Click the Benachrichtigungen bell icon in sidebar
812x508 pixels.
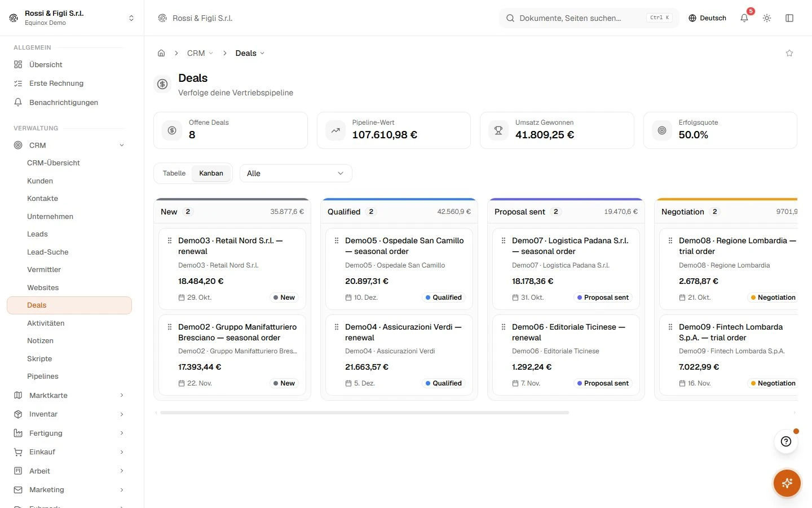[x=18, y=102]
